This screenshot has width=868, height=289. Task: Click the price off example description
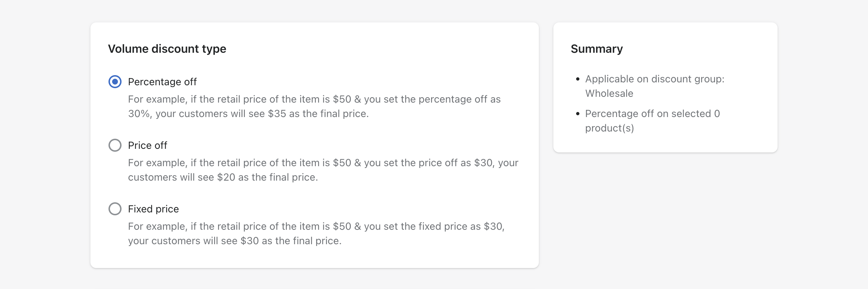pos(323,170)
